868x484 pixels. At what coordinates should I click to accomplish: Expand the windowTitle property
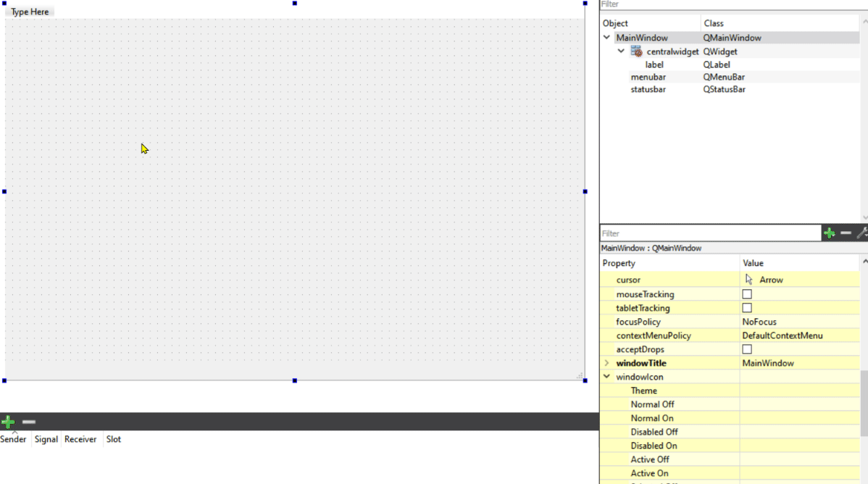(607, 363)
